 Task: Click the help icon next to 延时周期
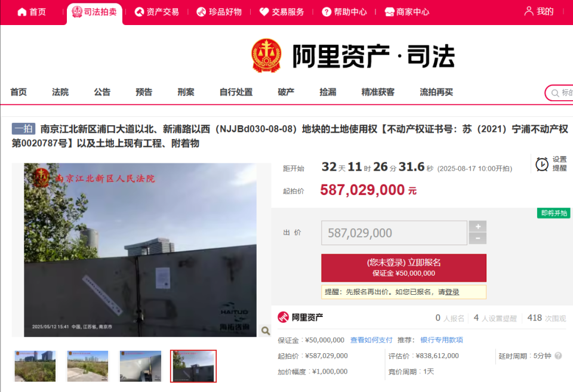click(x=558, y=356)
